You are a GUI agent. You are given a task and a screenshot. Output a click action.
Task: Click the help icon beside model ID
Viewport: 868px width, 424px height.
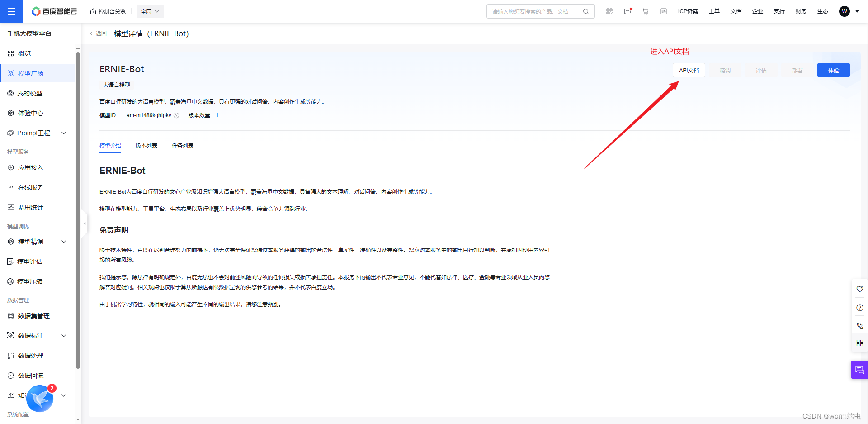pyautogui.click(x=177, y=115)
